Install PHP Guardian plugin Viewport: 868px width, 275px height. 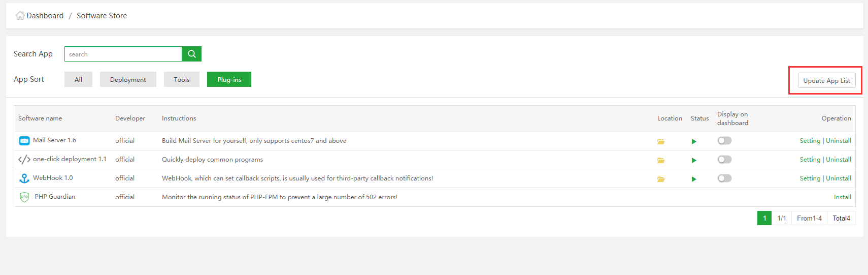pos(842,197)
